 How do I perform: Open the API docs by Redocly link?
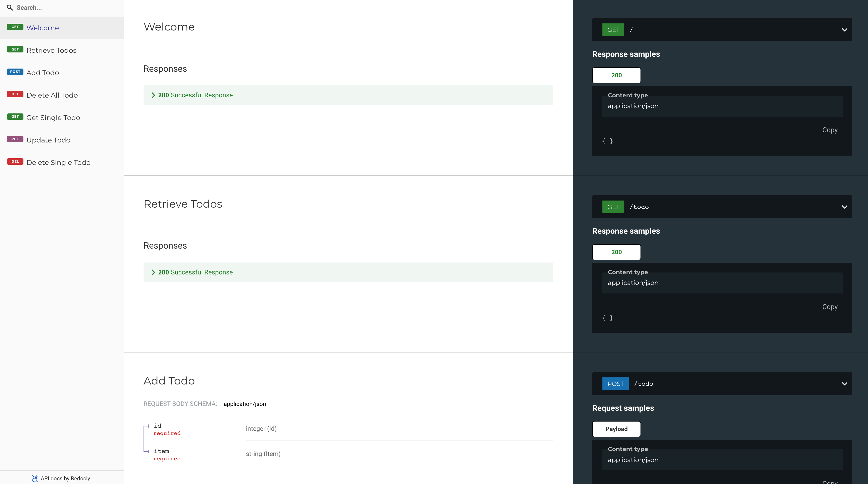[65, 478]
